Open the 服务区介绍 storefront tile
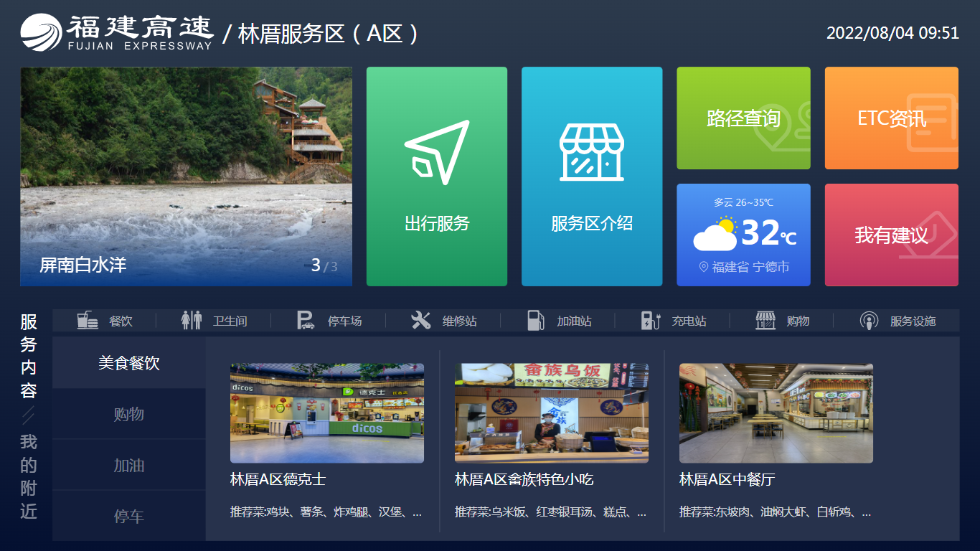Viewport: 980px width, 551px height. (x=591, y=176)
